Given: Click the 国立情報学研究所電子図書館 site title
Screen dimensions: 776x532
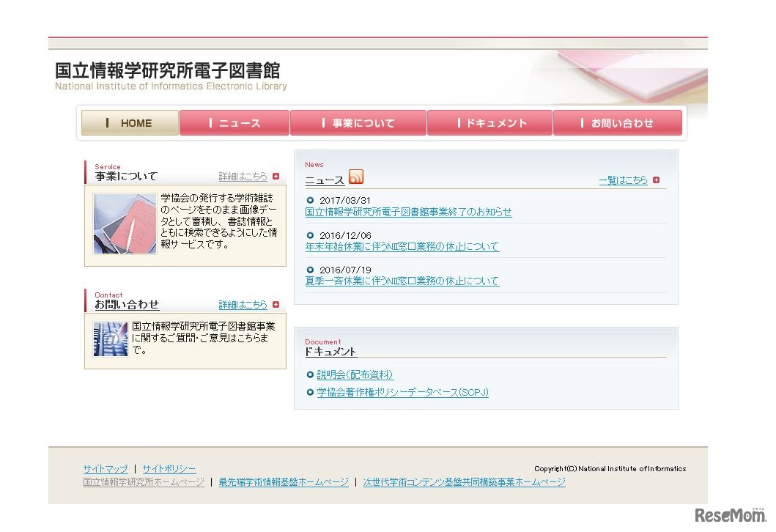Looking at the screenshot, I should click(x=168, y=71).
